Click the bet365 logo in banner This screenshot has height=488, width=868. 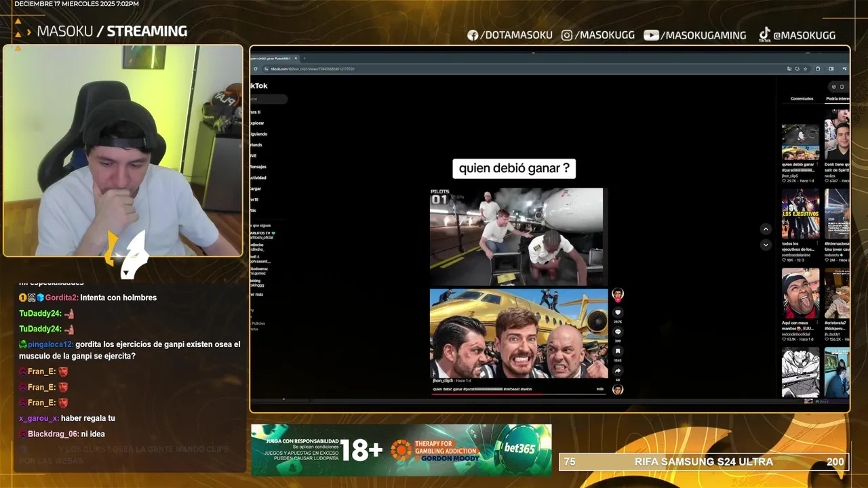pyautogui.click(x=520, y=449)
